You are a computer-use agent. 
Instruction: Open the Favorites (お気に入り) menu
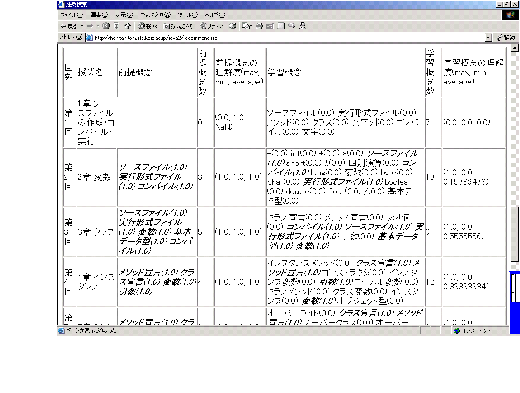point(155,15)
